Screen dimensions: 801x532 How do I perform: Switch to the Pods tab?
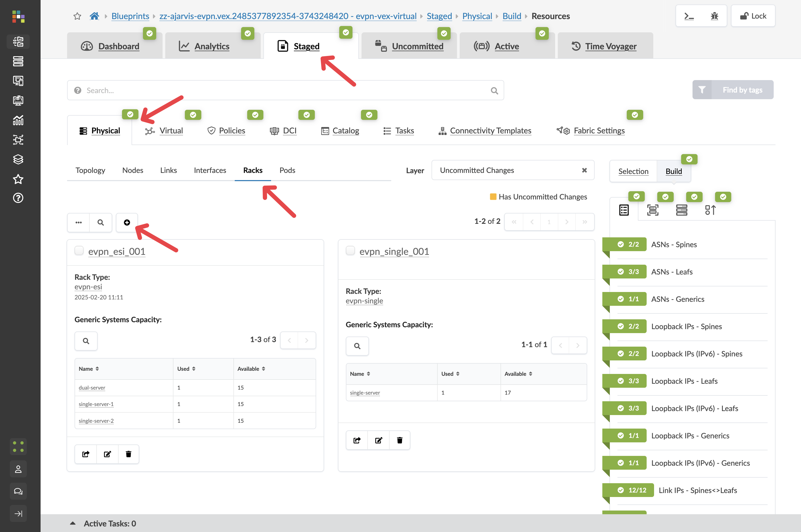[287, 170]
